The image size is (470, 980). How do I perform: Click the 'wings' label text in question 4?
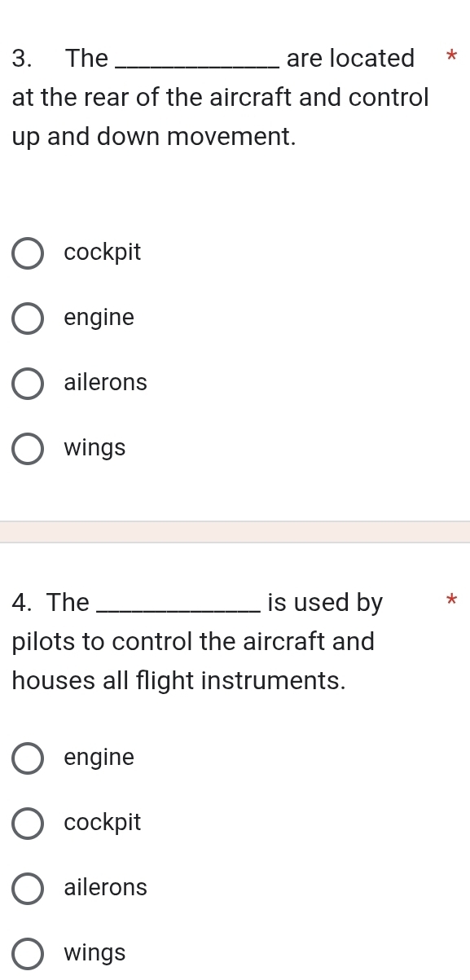click(94, 953)
